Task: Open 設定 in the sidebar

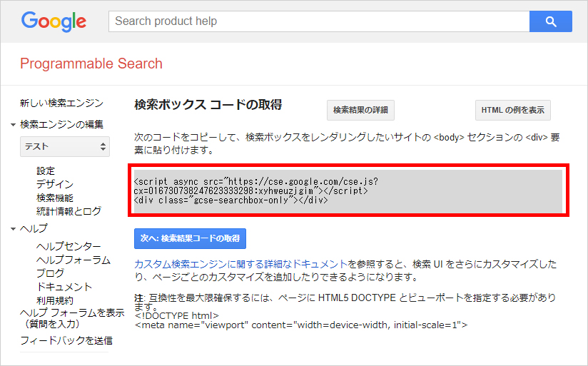Action: click(46, 171)
